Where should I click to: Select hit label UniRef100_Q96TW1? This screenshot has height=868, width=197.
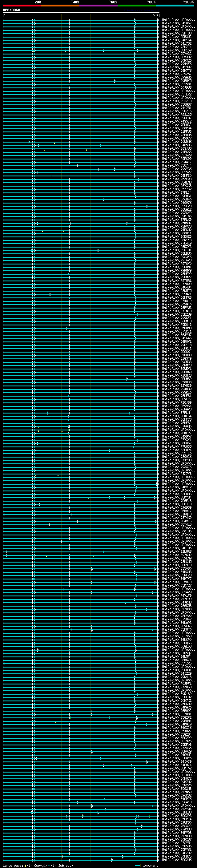coord(177,250)
